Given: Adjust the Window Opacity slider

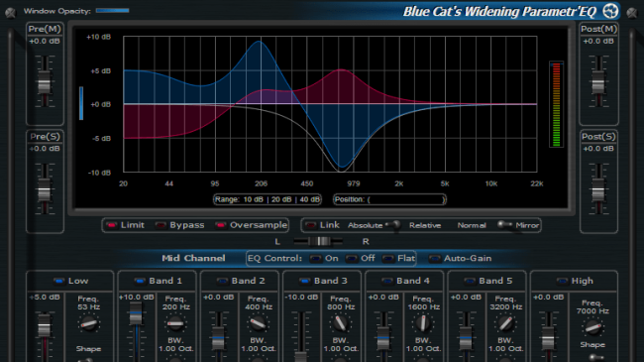Looking at the screenshot, I should pos(113,11).
